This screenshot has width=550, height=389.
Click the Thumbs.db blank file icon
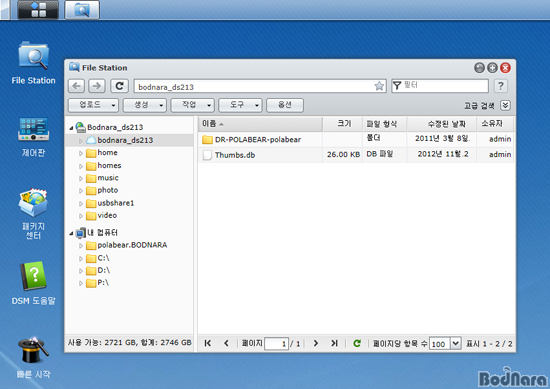pos(207,155)
